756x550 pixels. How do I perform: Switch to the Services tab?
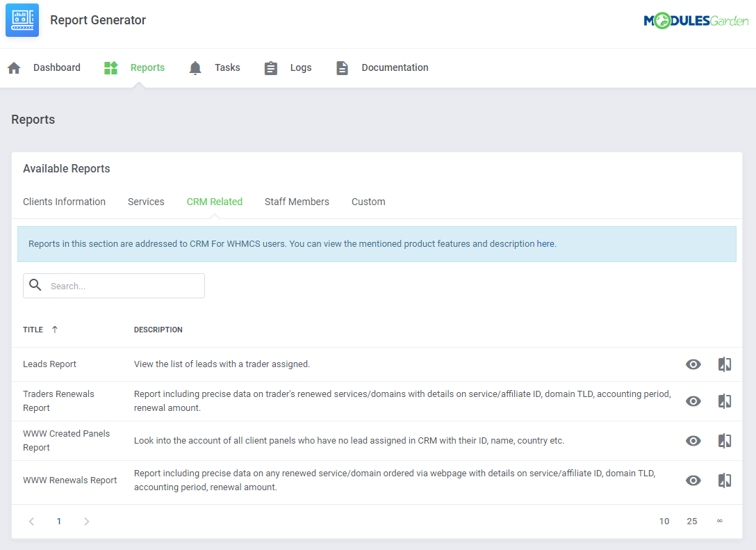tap(146, 202)
